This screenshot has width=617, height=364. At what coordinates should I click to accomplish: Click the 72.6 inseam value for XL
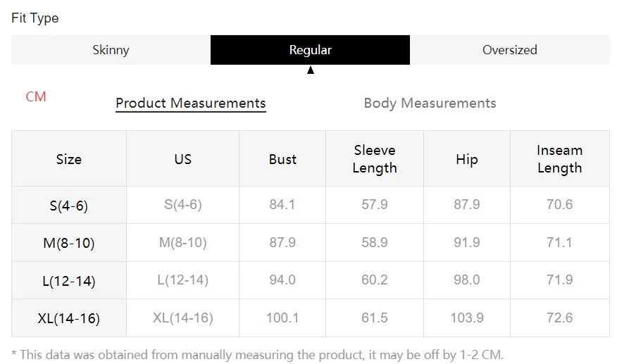tap(559, 318)
